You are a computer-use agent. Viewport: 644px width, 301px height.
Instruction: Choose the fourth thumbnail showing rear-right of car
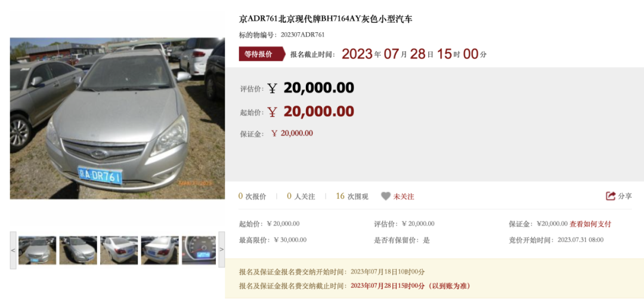(160, 250)
